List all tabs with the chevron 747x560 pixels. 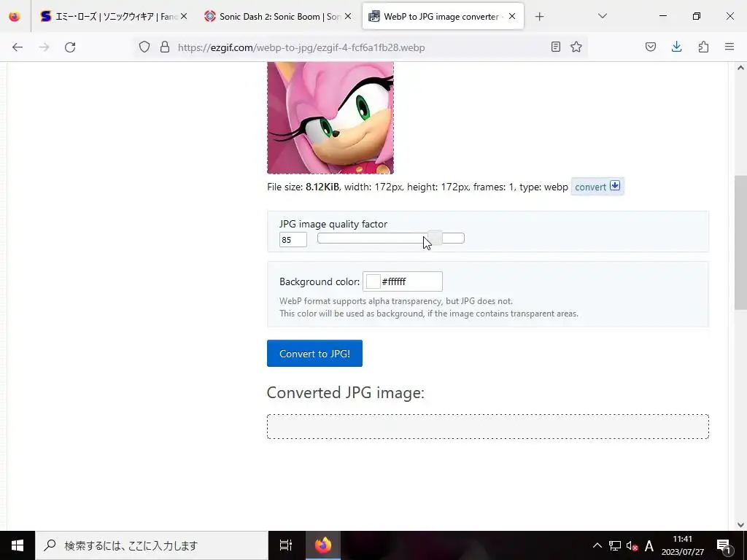coord(602,16)
